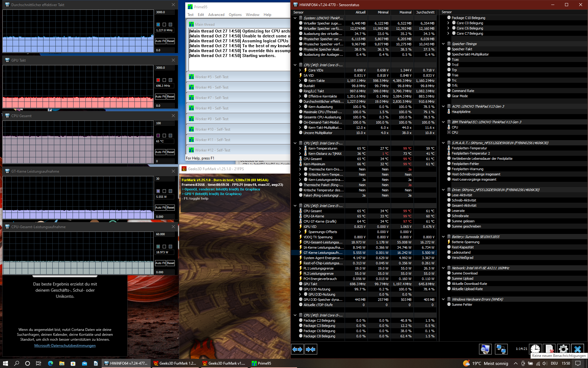Open the Advanced menu in Prime95
The height and width of the screenshot is (368, 588).
pyautogui.click(x=216, y=15)
